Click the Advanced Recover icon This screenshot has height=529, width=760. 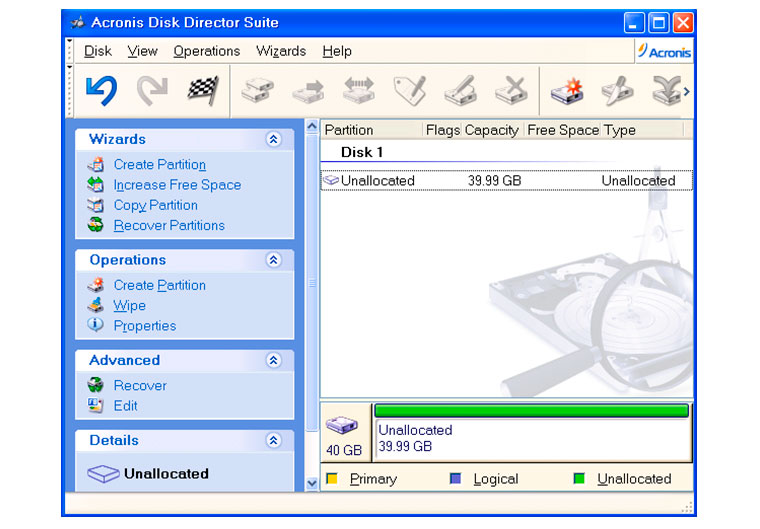(x=95, y=385)
